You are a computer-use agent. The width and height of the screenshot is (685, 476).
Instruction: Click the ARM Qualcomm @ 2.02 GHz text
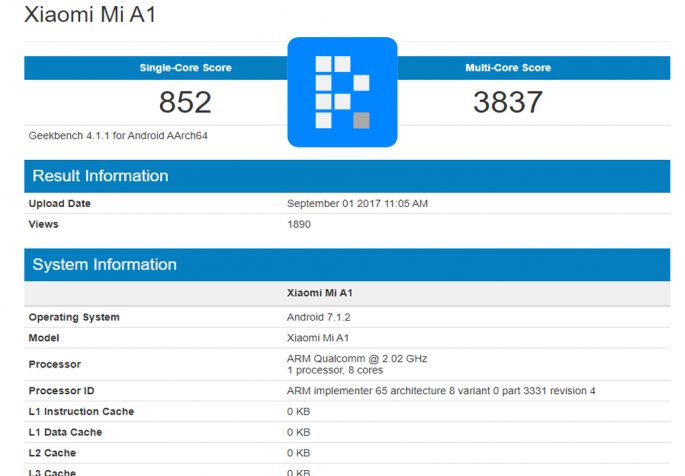click(357, 358)
